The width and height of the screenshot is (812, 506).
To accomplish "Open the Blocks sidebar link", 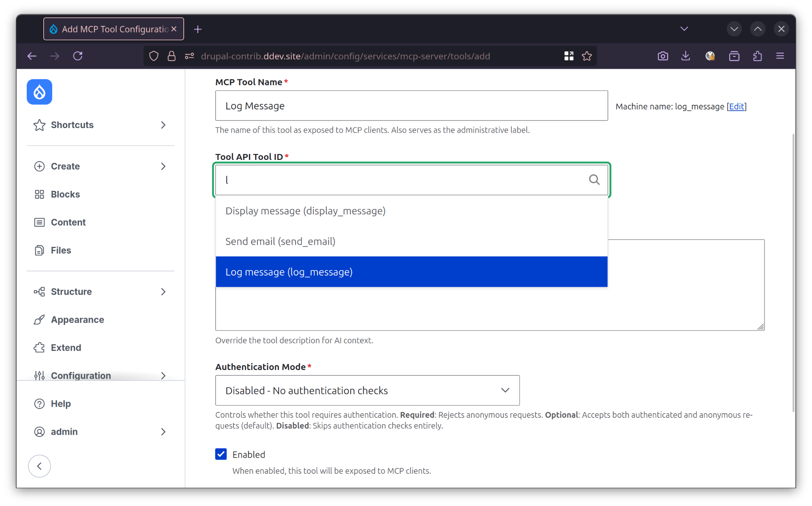I will pyautogui.click(x=65, y=194).
